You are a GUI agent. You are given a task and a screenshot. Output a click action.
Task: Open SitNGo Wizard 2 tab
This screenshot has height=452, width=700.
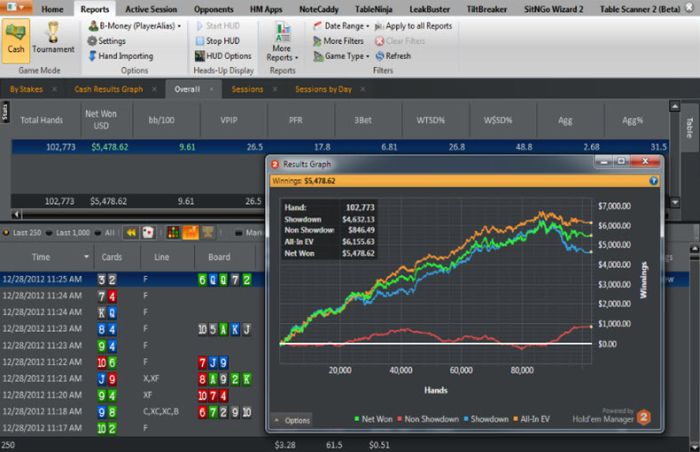pos(554,9)
